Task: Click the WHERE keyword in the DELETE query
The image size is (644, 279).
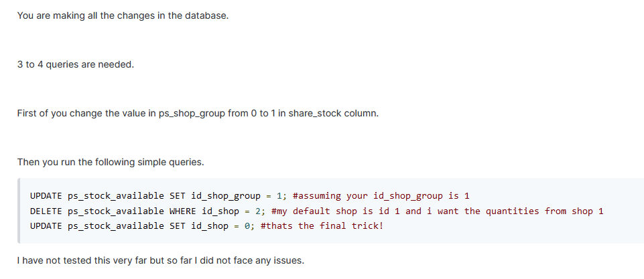Action: coord(182,211)
